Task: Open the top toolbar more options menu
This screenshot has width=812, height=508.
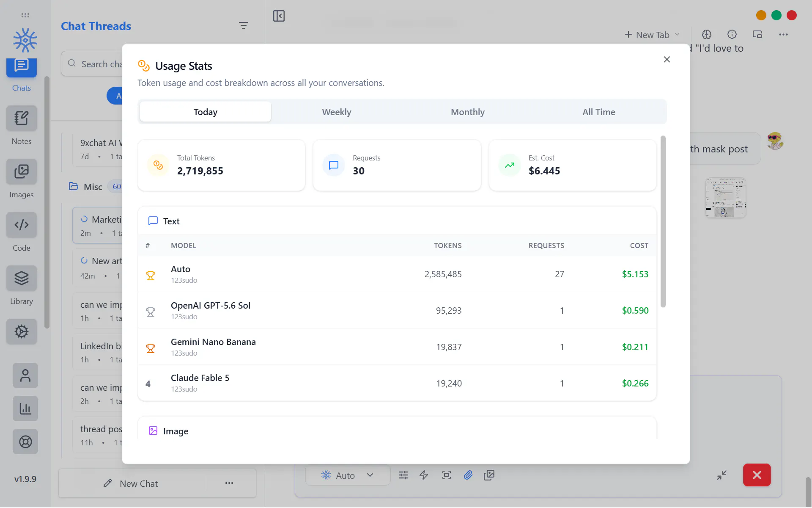Action: (x=783, y=34)
